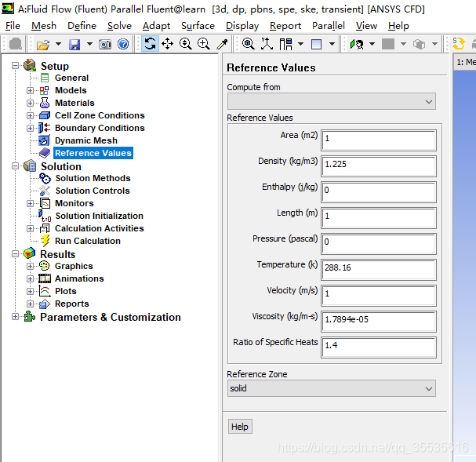The image size is (476, 462).
Task: Click the Ratio of Specific Heats field
Action: (x=379, y=347)
